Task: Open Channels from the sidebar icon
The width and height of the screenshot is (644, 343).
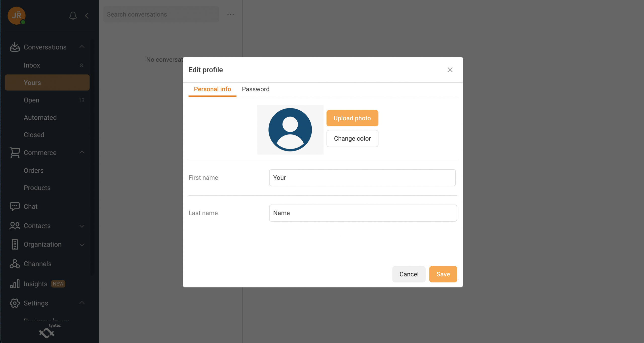Action: pos(15,264)
